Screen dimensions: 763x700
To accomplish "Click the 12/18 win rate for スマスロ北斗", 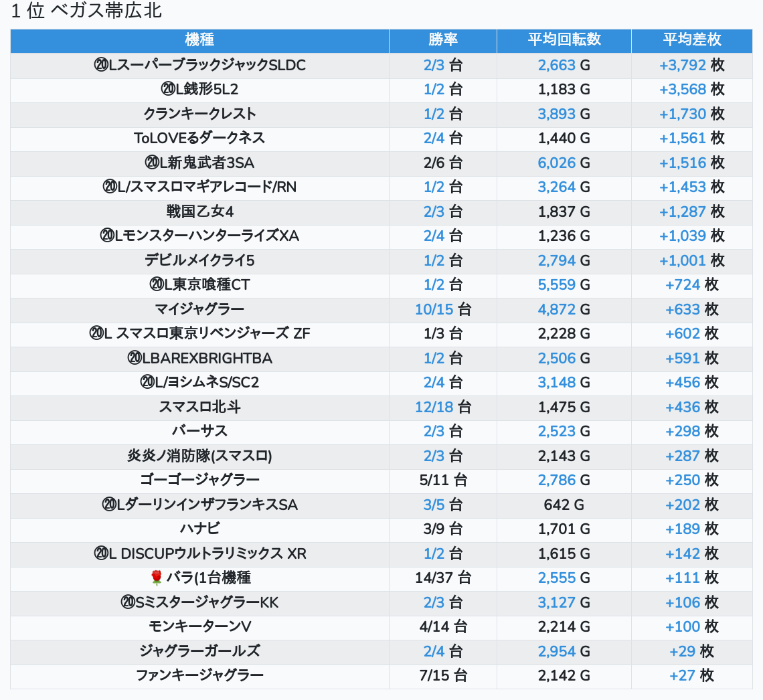I will pos(434,407).
